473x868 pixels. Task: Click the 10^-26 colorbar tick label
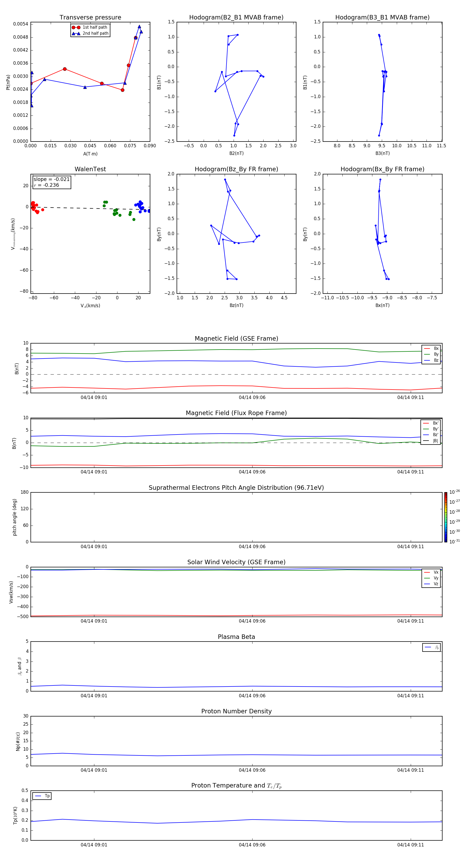(455, 492)
